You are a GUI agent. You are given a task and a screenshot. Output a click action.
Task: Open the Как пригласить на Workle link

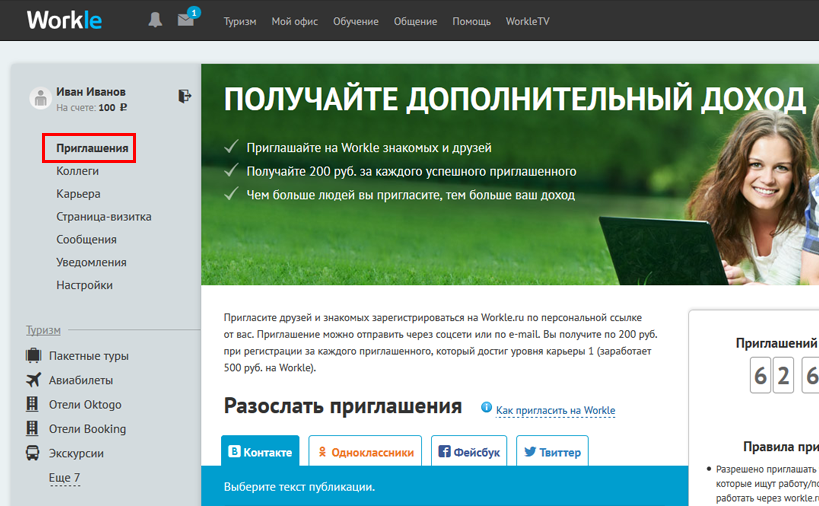(556, 410)
